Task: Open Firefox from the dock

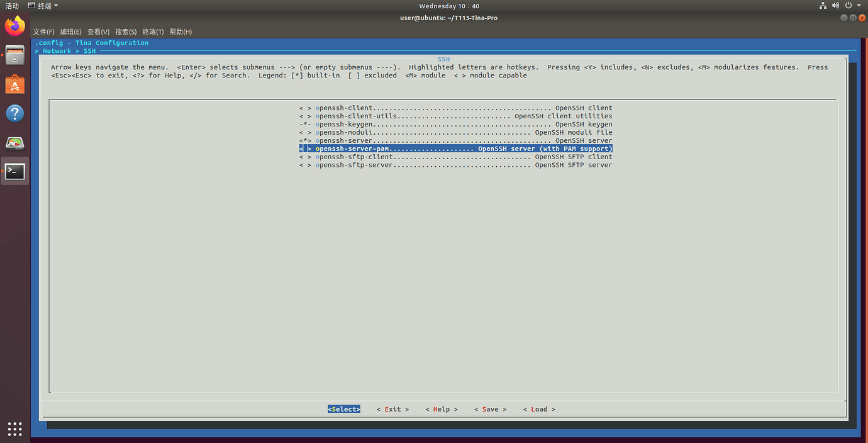Action: [14, 26]
